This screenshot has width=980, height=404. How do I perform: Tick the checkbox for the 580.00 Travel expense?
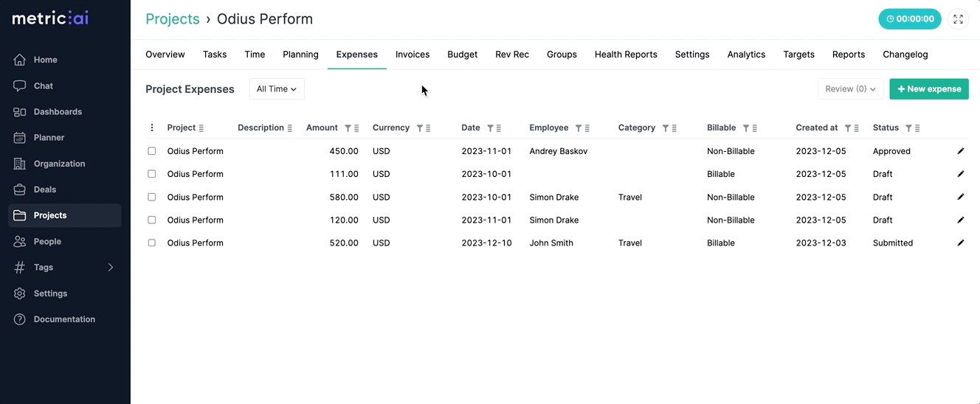click(x=152, y=197)
